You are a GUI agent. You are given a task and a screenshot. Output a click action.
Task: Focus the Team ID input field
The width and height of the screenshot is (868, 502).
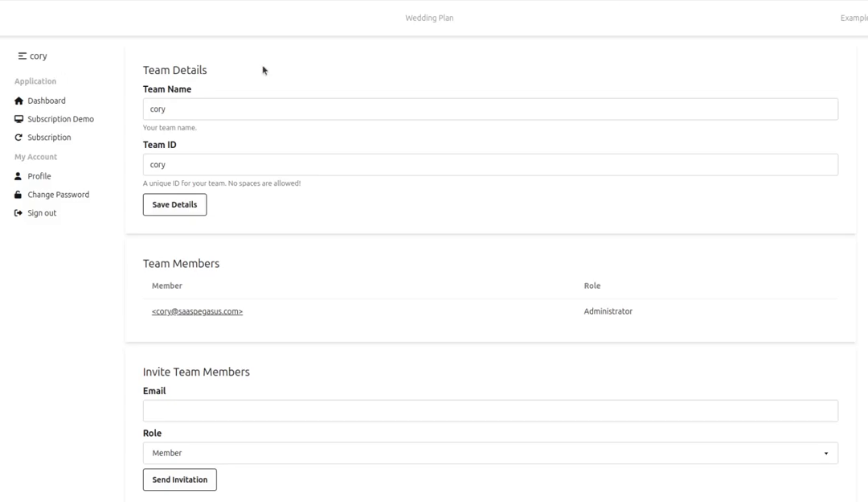point(490,165)
